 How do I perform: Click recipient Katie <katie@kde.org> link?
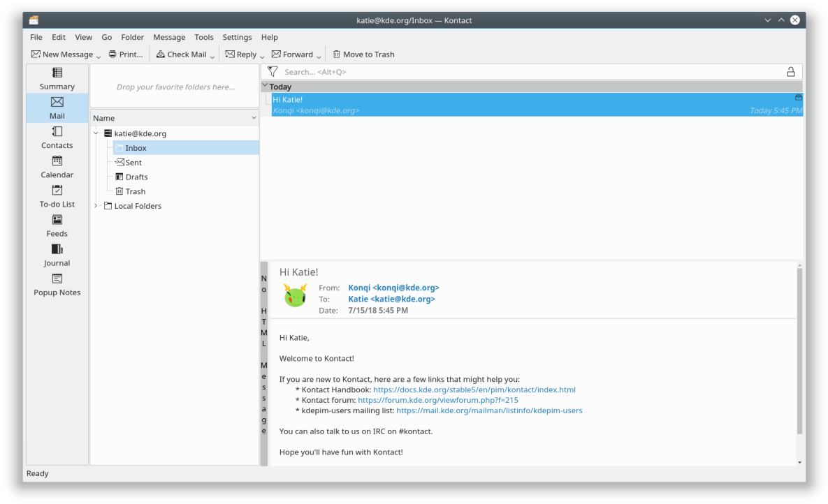391,299
